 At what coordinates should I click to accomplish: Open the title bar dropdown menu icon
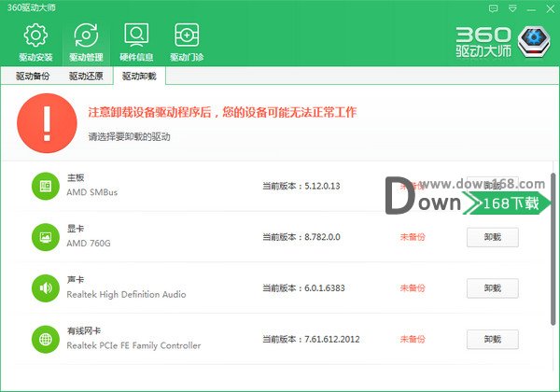[x=512, y=8]
